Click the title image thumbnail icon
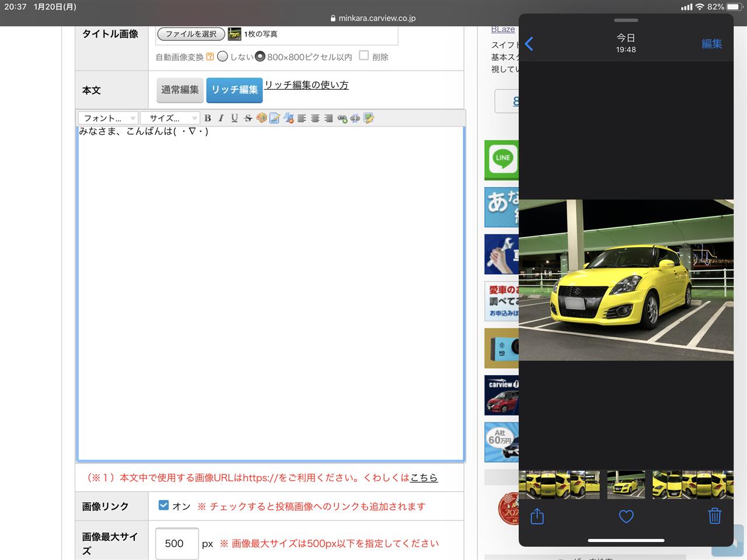The image size is (747, 560). (234, 34)
